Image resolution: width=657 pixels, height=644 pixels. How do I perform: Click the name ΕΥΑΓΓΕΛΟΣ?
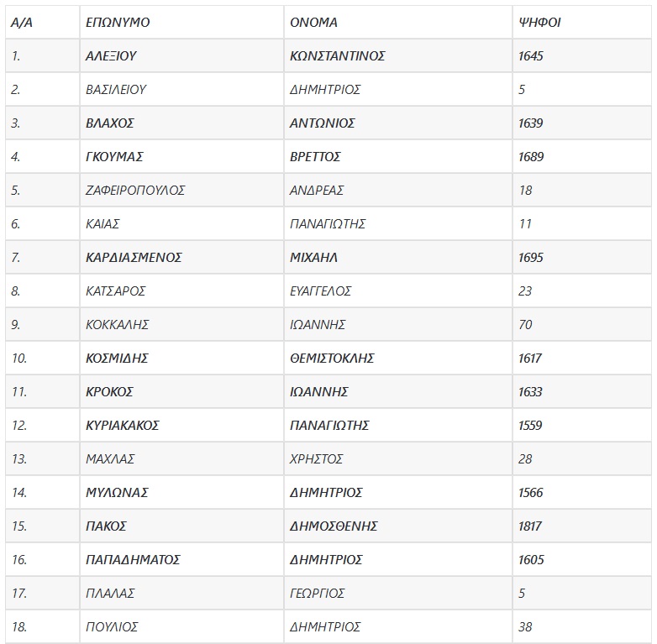(x=320, y=291)
